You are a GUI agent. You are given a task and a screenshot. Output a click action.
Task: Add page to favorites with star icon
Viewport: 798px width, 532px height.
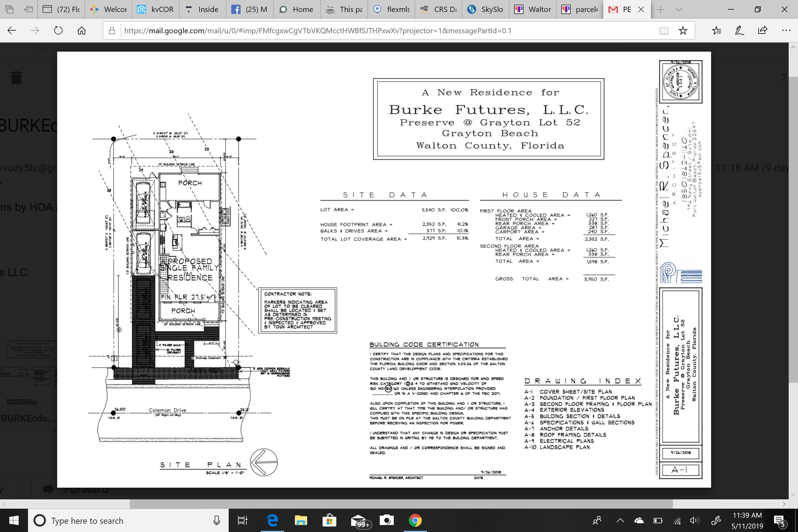(682, 31)
